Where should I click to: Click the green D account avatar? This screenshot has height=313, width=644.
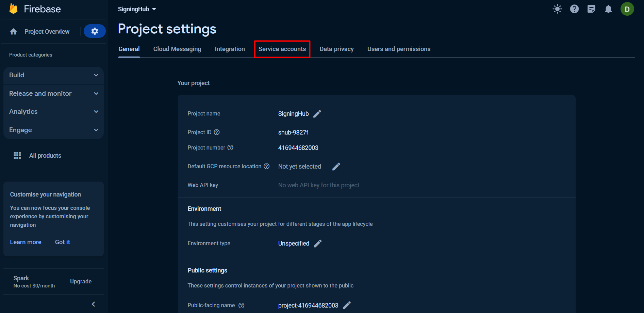(x=627, y=9)
